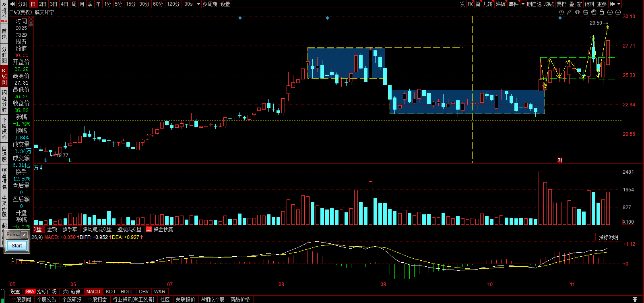Select the OBV indicator tab

pos(144,291)
